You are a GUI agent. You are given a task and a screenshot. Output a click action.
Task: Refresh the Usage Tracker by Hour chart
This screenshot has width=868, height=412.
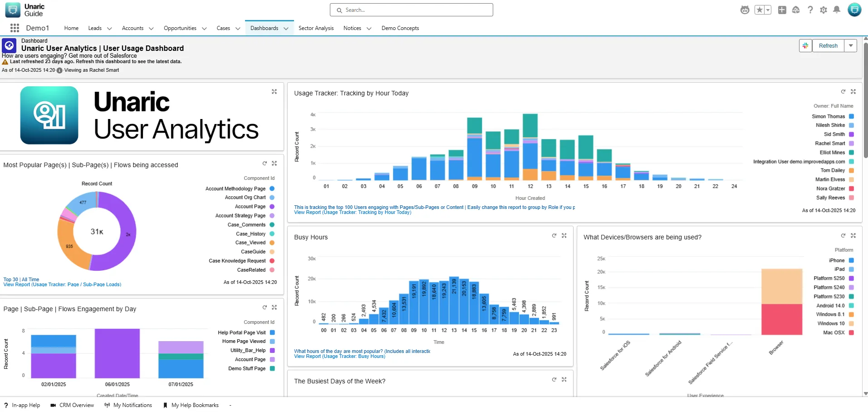pyautogui.click(x=843, y=92)
